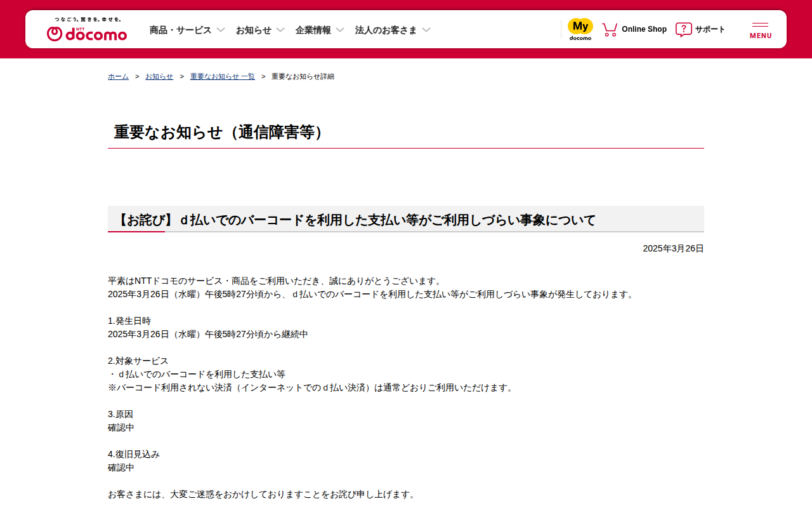Click the 重要なお知らせ（通信障害等） page heading

[x=222, y=132]
